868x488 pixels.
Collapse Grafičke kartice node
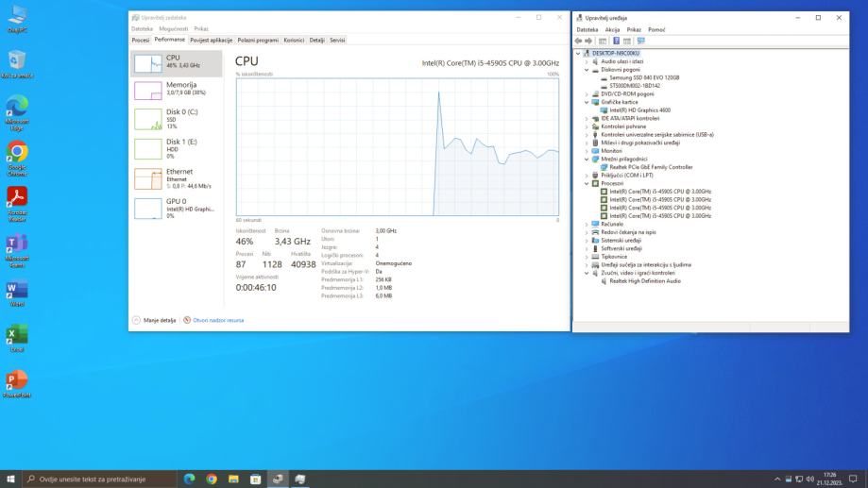point(587,102)
